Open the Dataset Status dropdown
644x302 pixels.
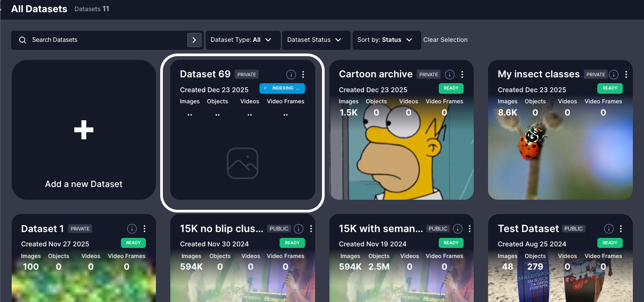tap(316, 40)
